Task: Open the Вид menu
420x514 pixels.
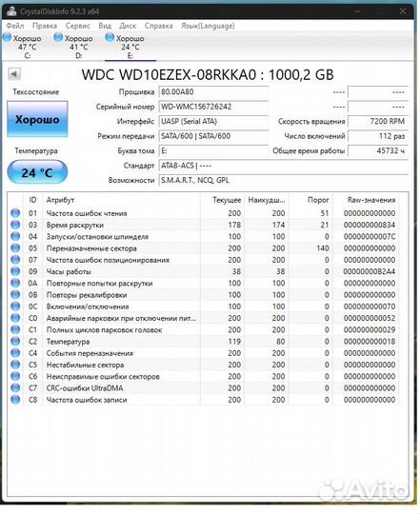Action: 105,26
